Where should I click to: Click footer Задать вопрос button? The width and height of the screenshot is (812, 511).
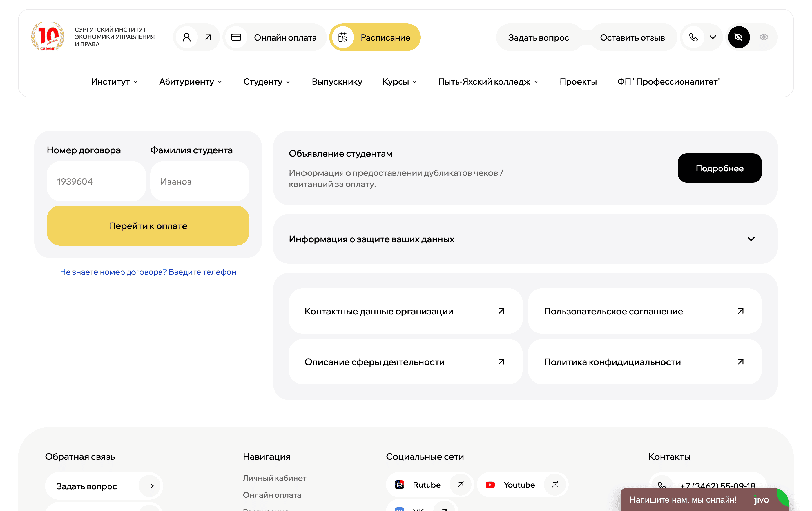click(104, 486)
